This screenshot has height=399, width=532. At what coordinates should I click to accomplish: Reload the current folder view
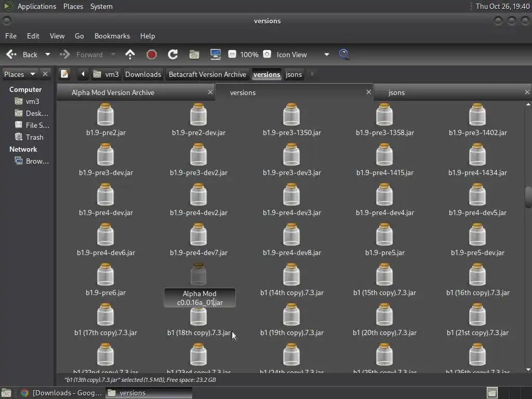coord(172,54)
